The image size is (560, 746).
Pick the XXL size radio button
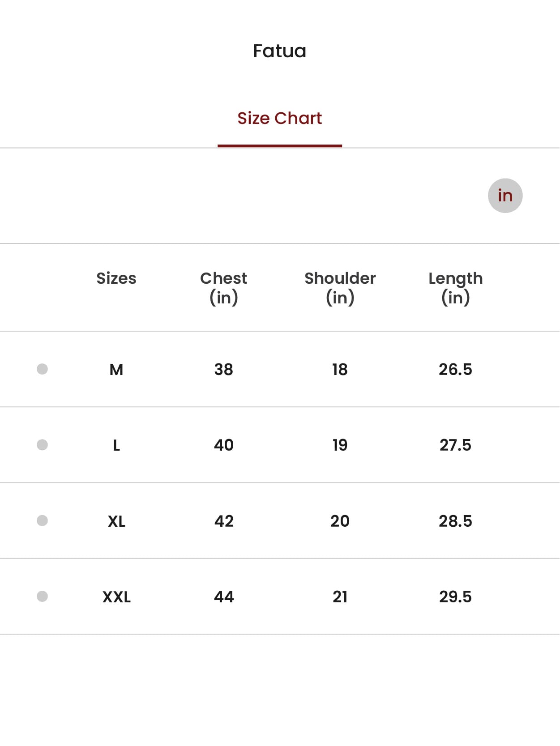[x=42, y=596]
